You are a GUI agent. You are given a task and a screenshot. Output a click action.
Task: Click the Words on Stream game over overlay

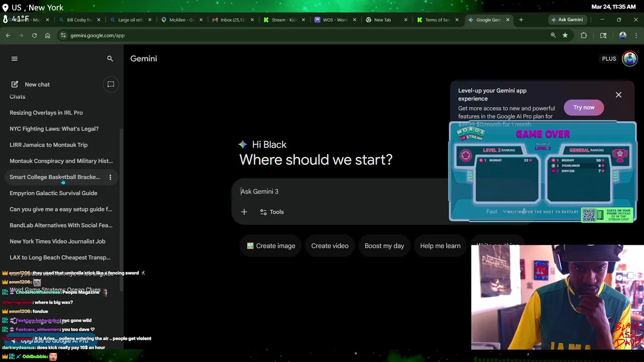point(543,171)
